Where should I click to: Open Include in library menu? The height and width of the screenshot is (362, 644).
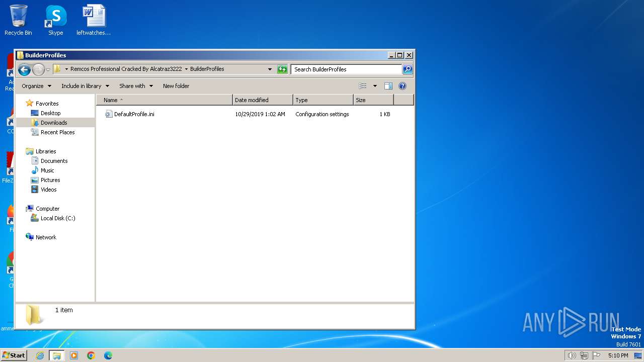coord(85,86)
